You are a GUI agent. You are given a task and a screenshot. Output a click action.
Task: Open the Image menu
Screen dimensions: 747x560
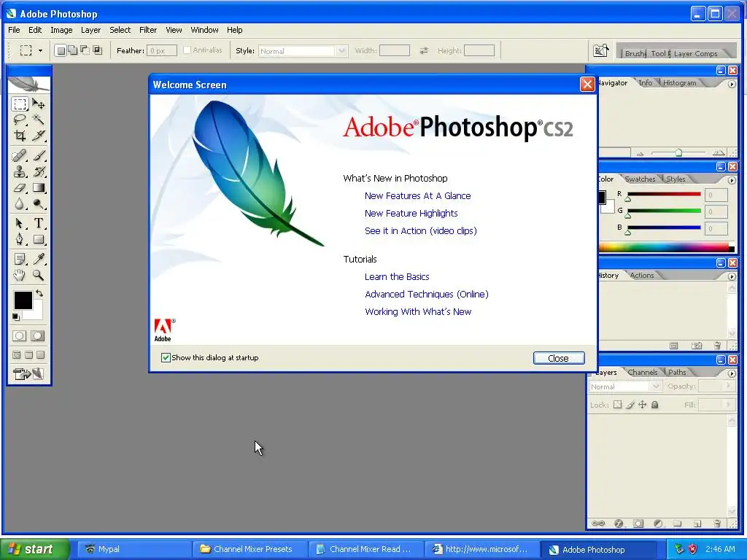point(61,30)
